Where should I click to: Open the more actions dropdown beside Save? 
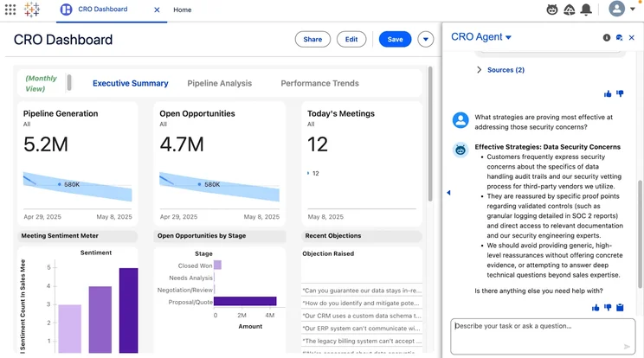[x=426, y=40]
